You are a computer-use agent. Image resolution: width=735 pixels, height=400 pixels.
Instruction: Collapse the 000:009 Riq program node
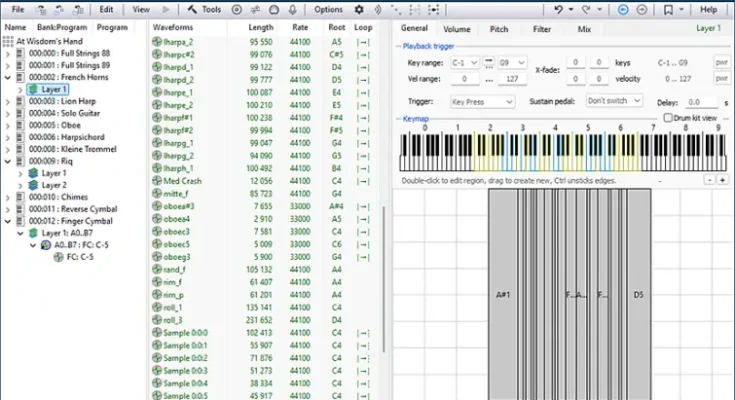[x=8, y=160]
